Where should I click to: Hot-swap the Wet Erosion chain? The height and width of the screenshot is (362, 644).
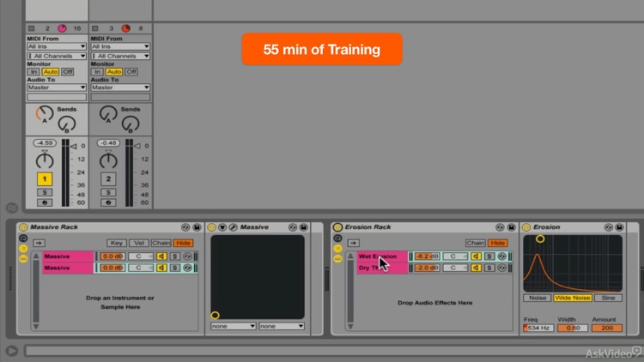click(502, 256)
